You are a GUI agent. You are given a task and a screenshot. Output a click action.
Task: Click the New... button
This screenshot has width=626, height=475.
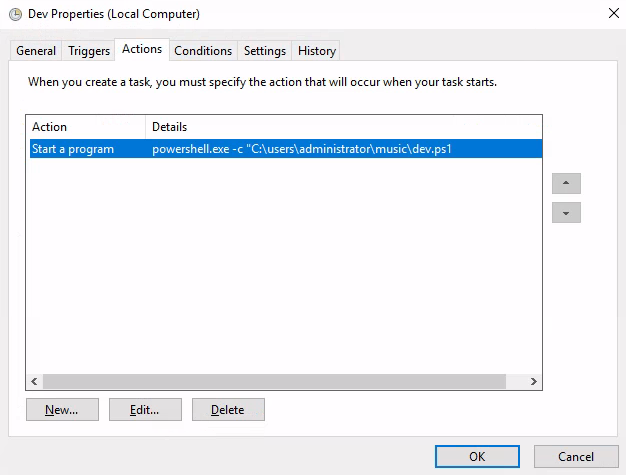(x=62, y=410)
